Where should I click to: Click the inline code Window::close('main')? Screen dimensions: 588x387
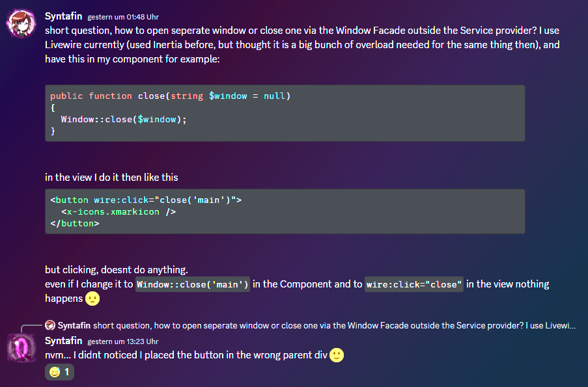pyautogui.click(x=193, y=284)
